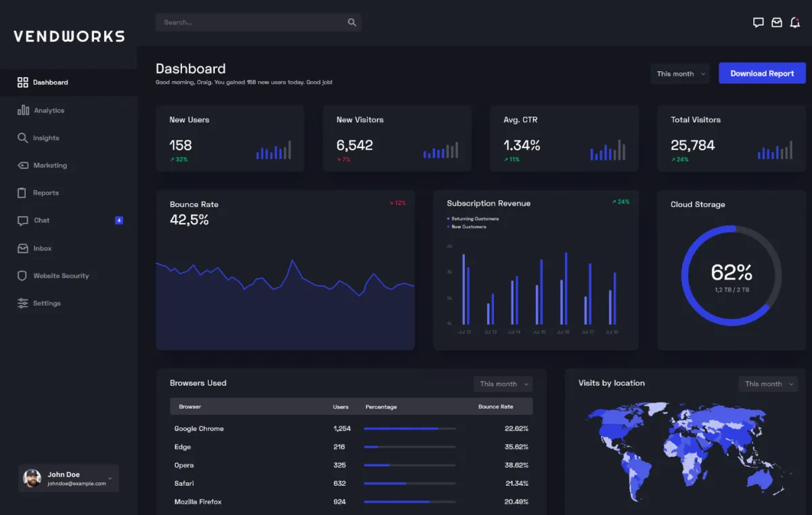Open the mail envelope icon in top bar
The height and width of the screenshot is (515, 812).
click(x=777, y=22)
